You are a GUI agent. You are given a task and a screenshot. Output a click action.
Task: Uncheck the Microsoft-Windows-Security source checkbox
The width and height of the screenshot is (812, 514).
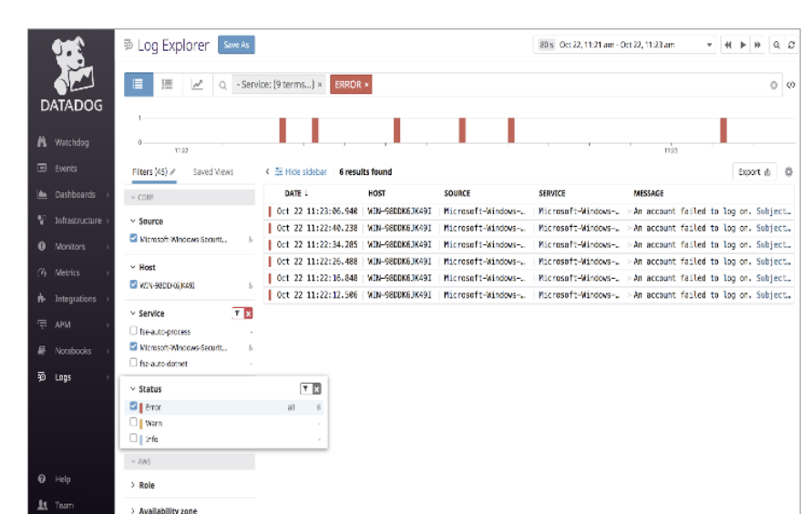coord(134,238)
